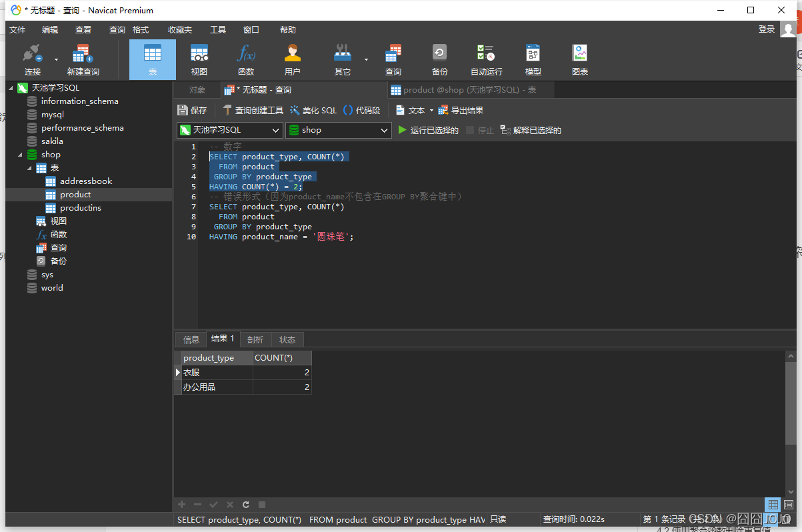The width and height of the screenshot is (802, 532).
Task: Open the shop database dropdown
Action: tap(338, 130)
